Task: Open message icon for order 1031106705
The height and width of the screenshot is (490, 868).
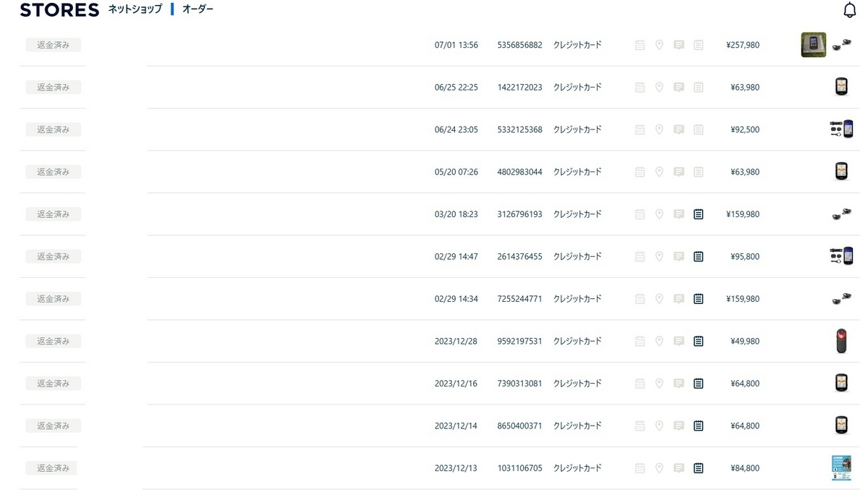Action: pos(678,468)
